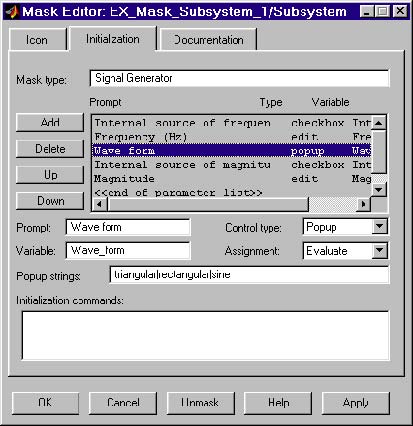
Task: Open the Documentation tab
Action: 208,40
